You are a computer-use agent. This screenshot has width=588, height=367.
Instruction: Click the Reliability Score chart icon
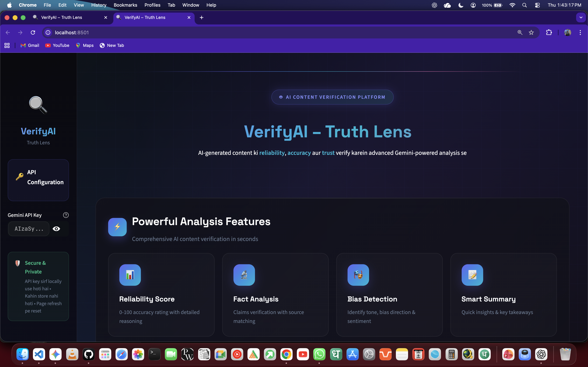[x=130, y=275]
